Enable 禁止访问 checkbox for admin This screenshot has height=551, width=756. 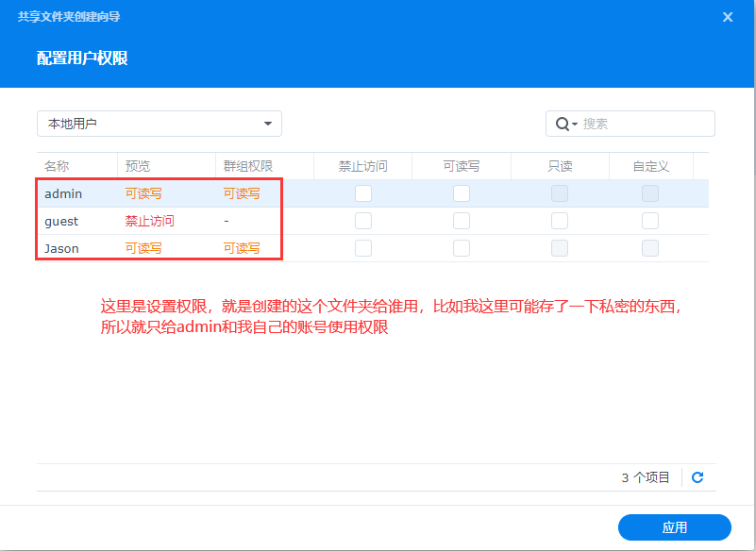[x=363, y=193]
